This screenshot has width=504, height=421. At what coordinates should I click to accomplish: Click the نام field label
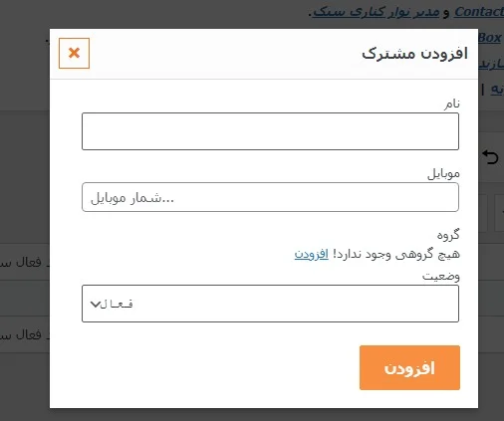click(x=452, y=104)
